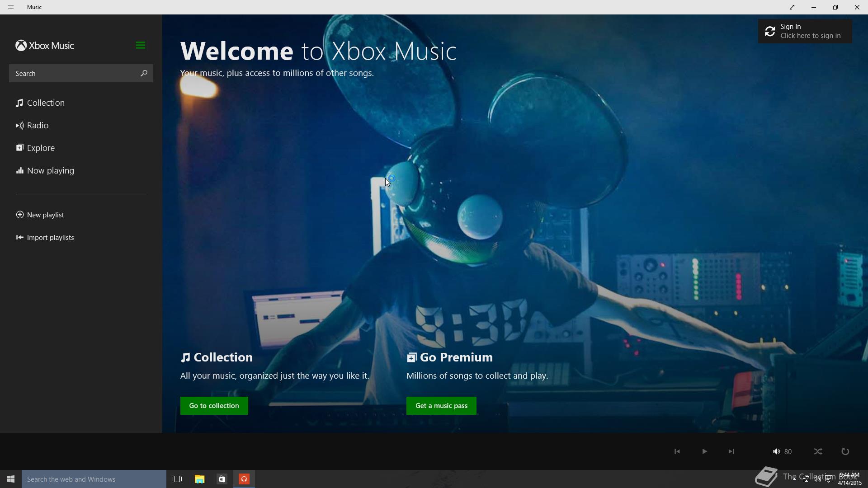This screenshot has width=868, height=488.
Task: Open the app title bar menu icon
Action: tap(11, 7)
